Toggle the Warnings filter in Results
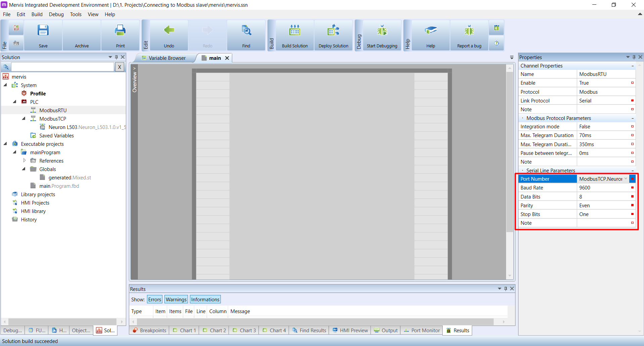Screen dimensions: 644x346 click(x=176, y=300)
